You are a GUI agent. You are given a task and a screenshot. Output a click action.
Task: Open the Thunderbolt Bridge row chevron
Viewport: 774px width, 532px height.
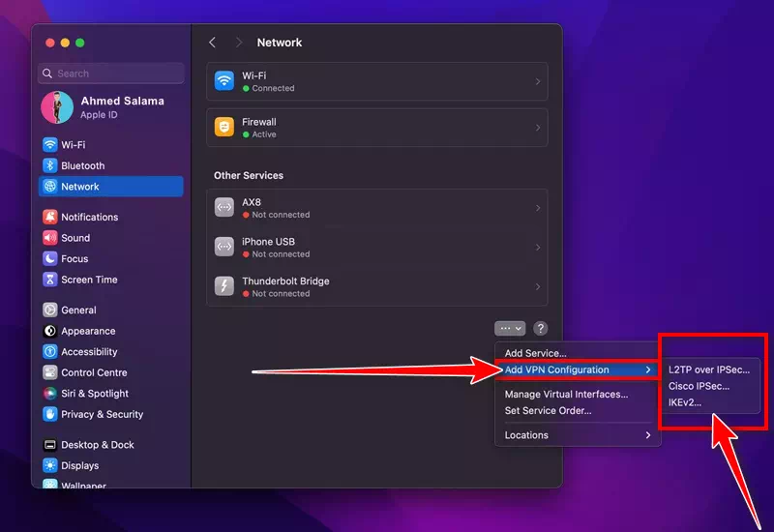(x=538, y=286)
